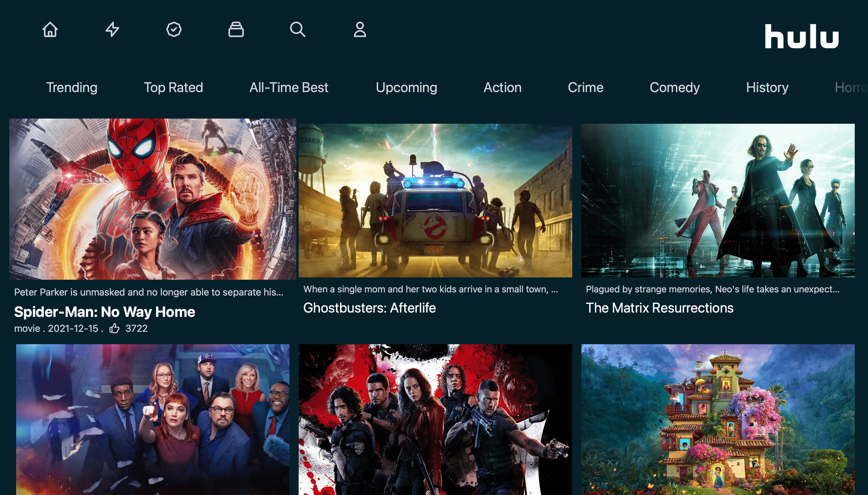Click The Matrix Resurrections title
The width and height of the screenshot is (868, 495).
click(x=659, y=308)
